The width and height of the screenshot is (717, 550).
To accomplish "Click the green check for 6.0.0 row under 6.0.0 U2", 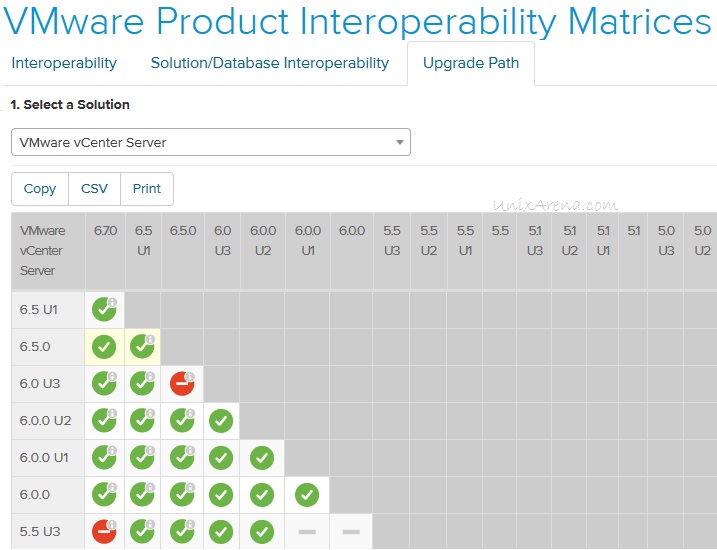I will click(262, 495).
